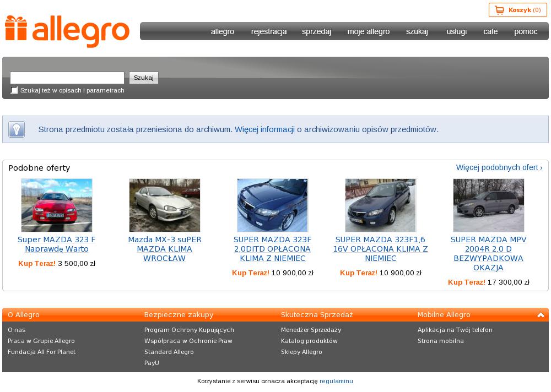
Task: Open 'Współpraca w Ochronie Praw' link
Action: (x=188, y=341)
